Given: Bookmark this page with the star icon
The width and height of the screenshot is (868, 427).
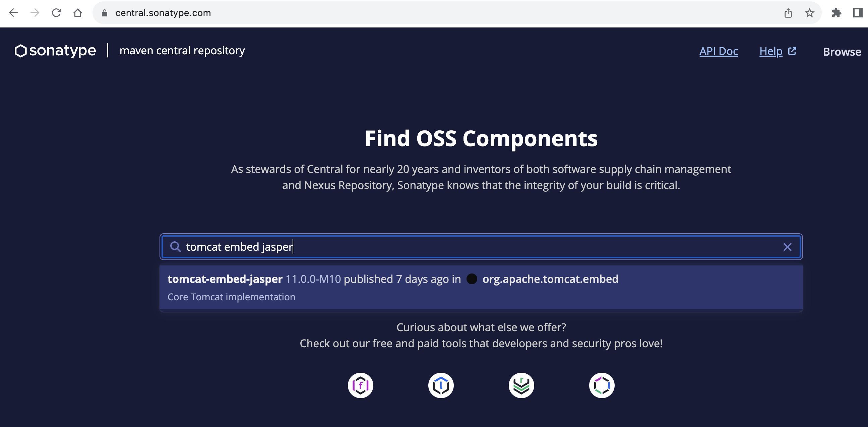Looking at the screenshot, I should [809, 13].
